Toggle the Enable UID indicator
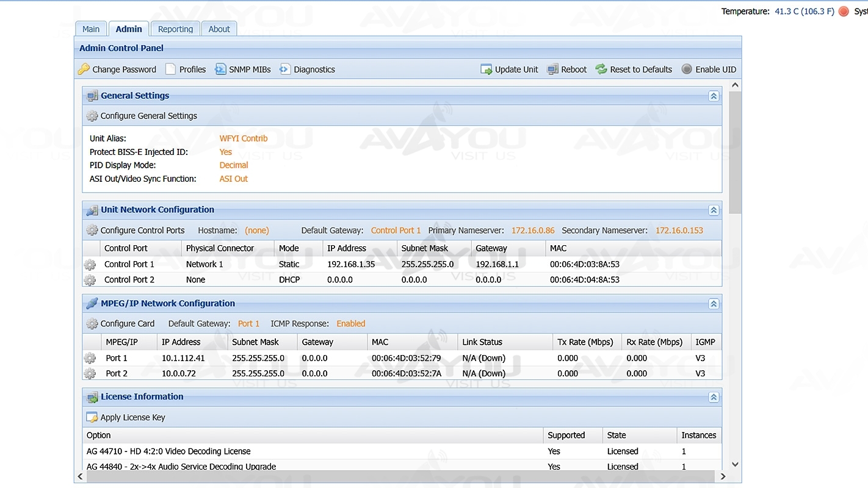 coord(687,70)
